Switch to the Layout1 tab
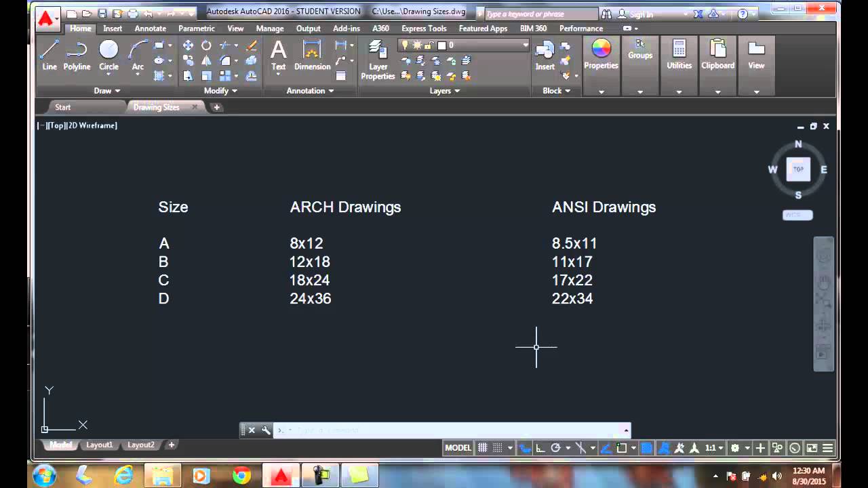Viewport: 868px width, 488px height. tap(99, 445)
